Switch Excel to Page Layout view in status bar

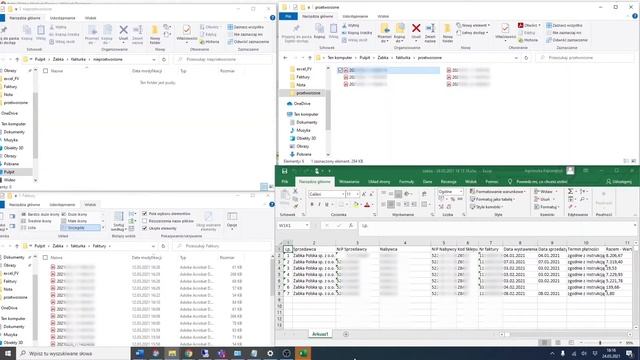(558, 342)
